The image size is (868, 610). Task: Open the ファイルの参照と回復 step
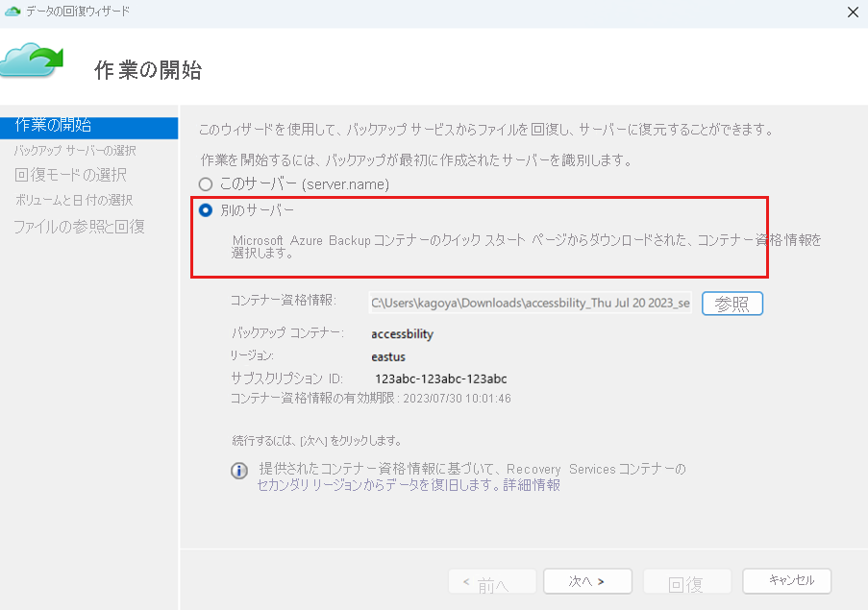pos(79,226)
